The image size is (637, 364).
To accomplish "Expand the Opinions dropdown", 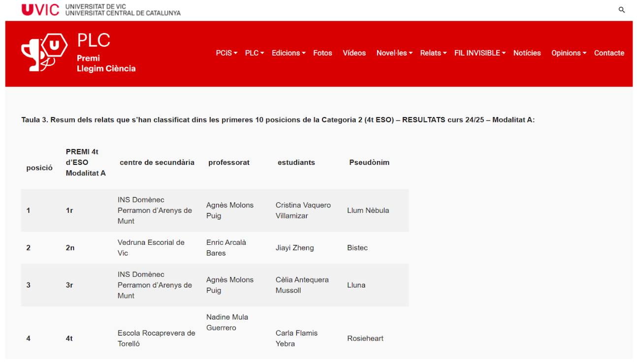I will 569,53.
